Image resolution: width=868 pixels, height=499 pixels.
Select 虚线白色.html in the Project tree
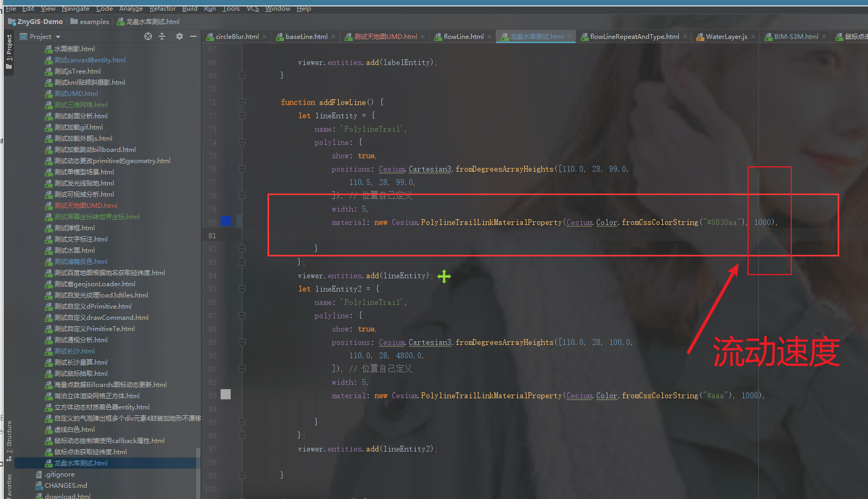(75, 430)
